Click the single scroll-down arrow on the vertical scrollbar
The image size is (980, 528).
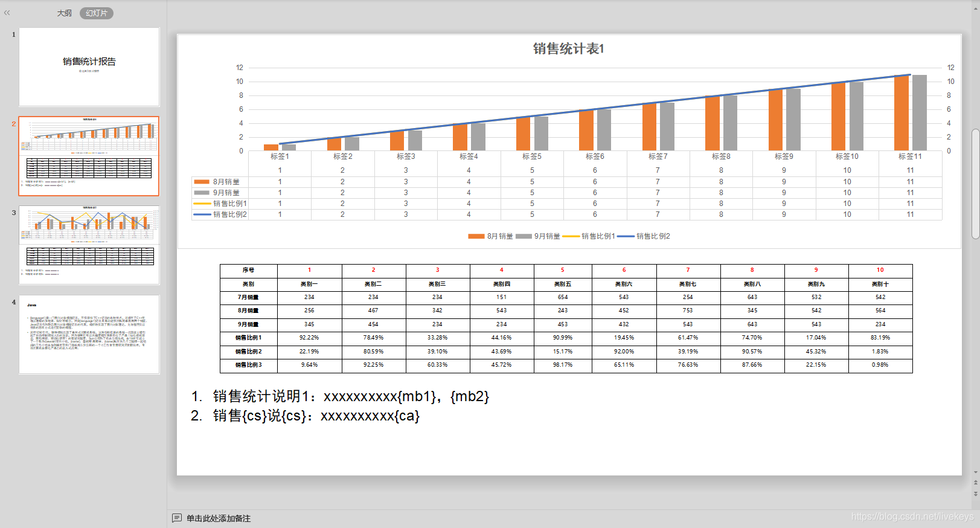click(x=975, y=472)
